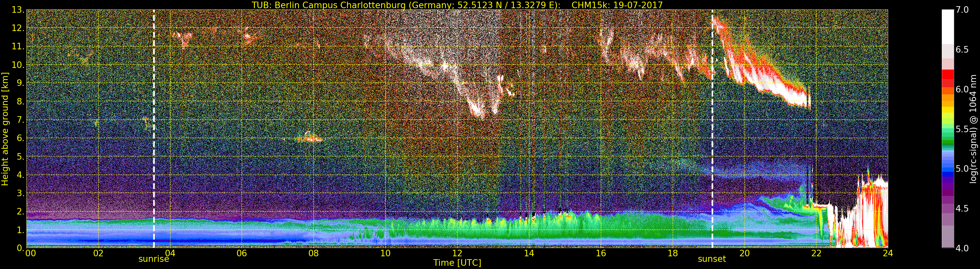Click the "00" time axis tick label
The height and width of the screenshot is (269, 980).
[x=30, y=253]
